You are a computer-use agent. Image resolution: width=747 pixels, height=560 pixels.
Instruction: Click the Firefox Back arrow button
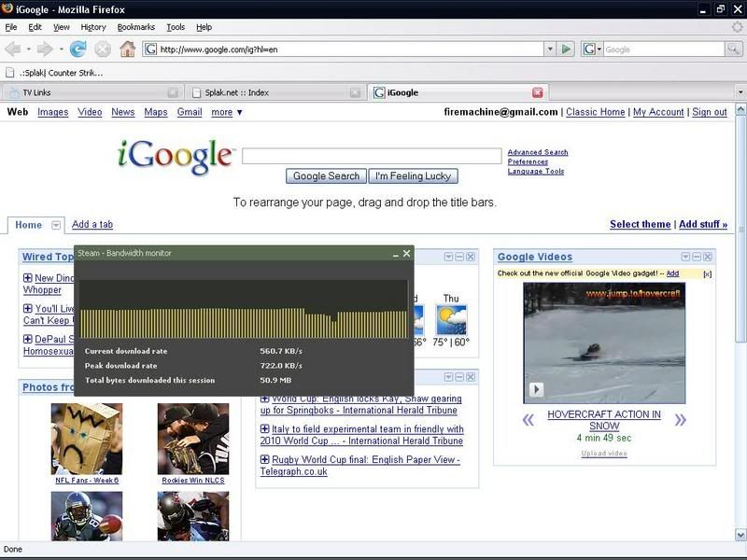click(13, 49)
